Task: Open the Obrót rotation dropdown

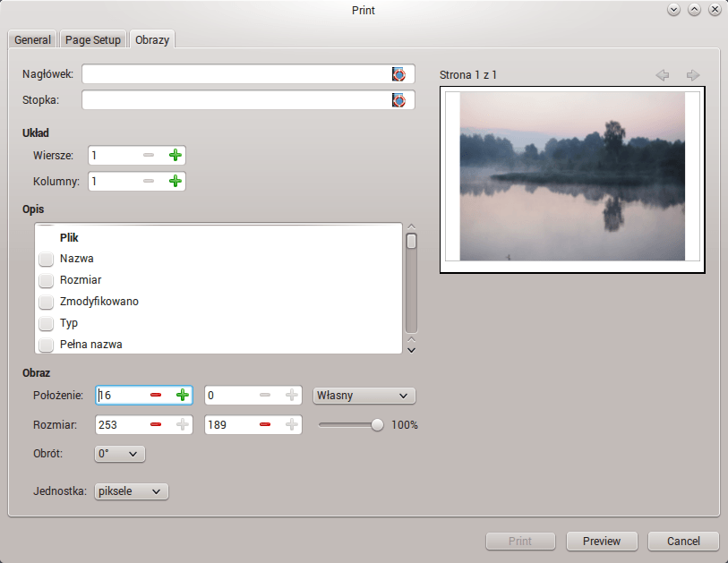Action: coord(119,454)
